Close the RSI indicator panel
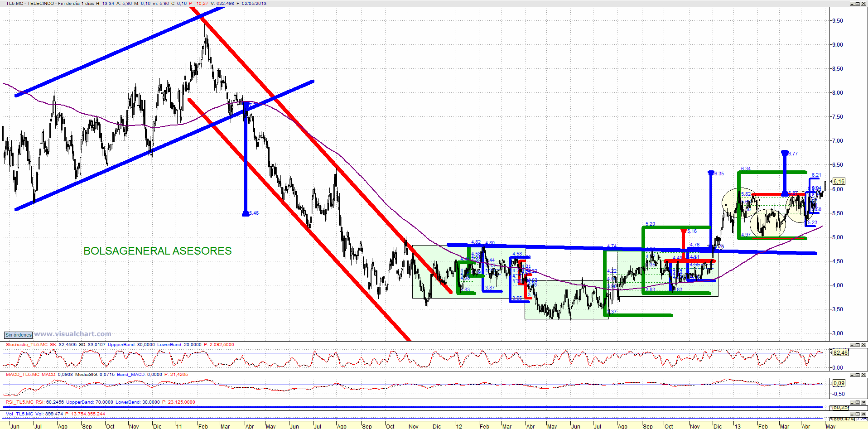 click(x=863, y=402)
